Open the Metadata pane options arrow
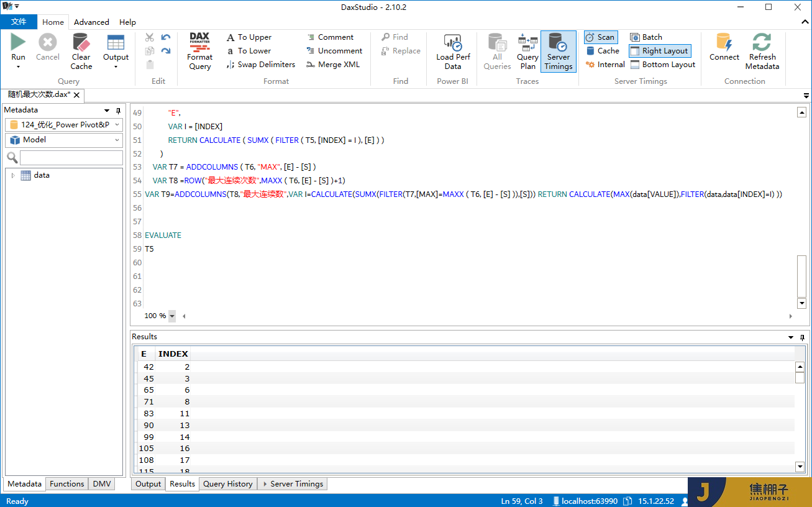Image resolution: width=812 pixels, height=507 pixels. 107,111
